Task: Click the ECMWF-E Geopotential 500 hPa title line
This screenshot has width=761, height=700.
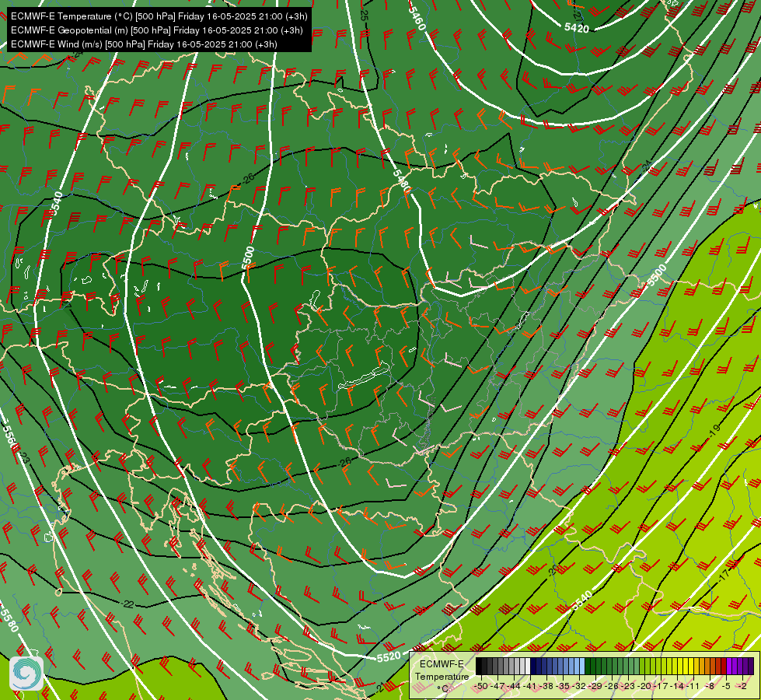Action: pyautogui.click(x=157, y=30)
